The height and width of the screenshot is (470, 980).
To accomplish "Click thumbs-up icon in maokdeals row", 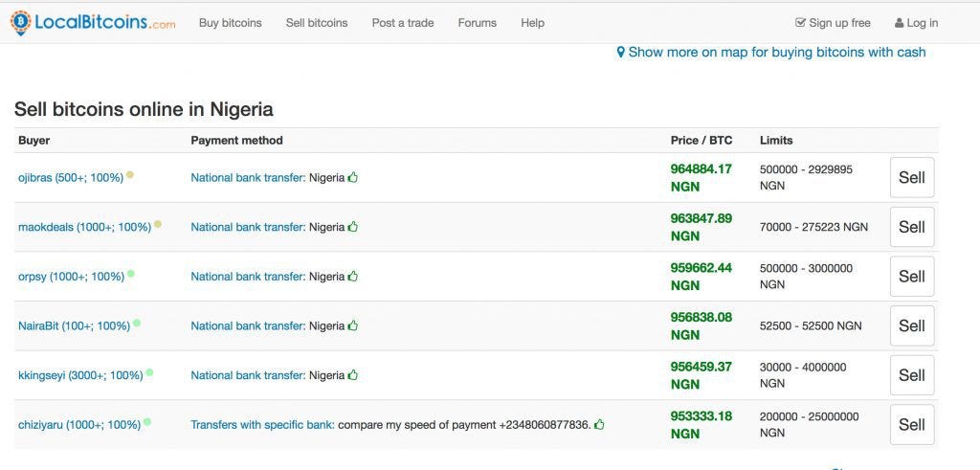I will (353, 227).
